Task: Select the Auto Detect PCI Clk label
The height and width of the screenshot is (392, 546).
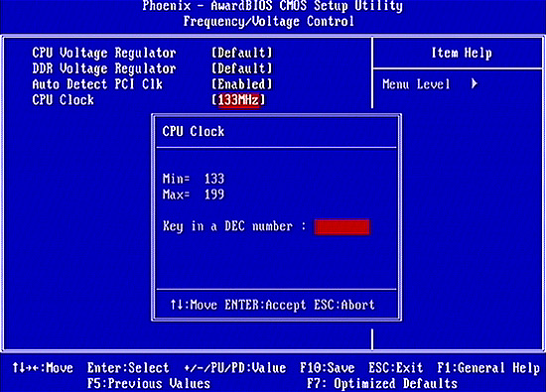Action: click(97, 84)
